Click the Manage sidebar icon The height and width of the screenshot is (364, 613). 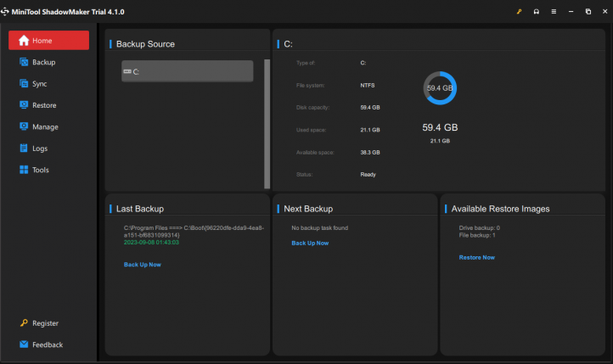24,126
